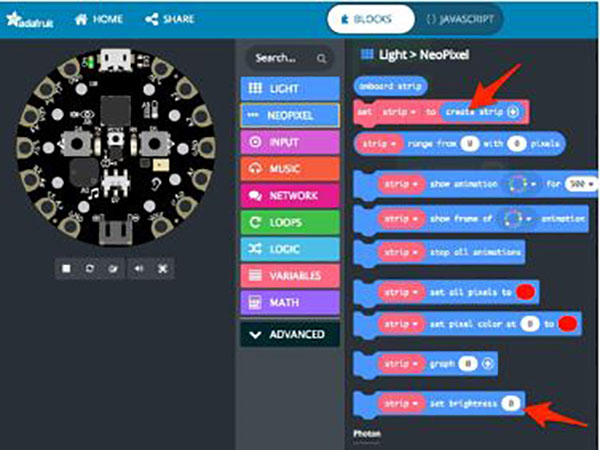
Task: Open the Music blocks category
Action: (288, 169)
